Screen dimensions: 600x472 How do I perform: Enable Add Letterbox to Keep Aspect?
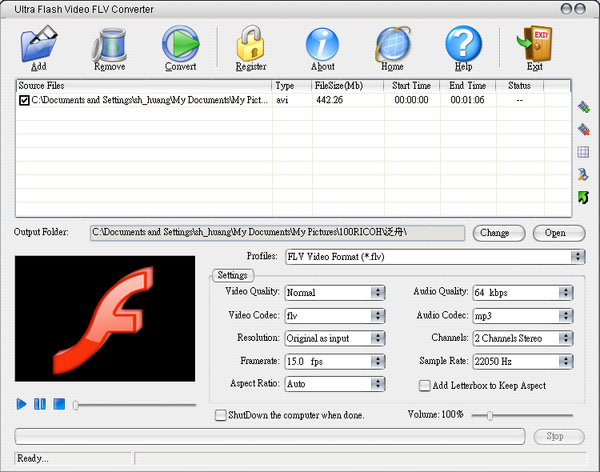click(x=424, y=385)
